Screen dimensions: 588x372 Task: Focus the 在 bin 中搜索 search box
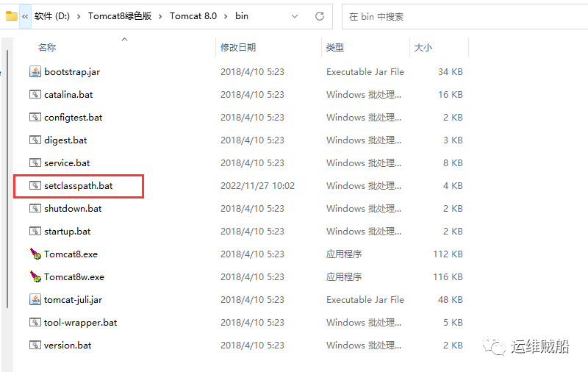465,16
